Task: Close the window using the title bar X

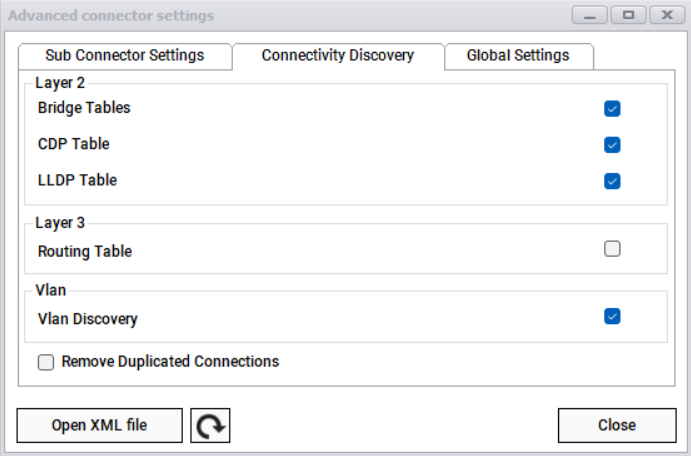Action: point(665,16)
